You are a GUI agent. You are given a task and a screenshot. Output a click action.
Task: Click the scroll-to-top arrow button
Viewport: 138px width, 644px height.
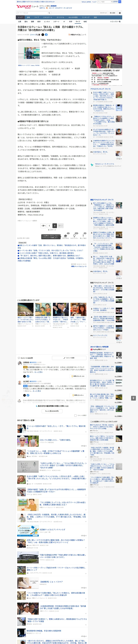[x=133, y=398]
